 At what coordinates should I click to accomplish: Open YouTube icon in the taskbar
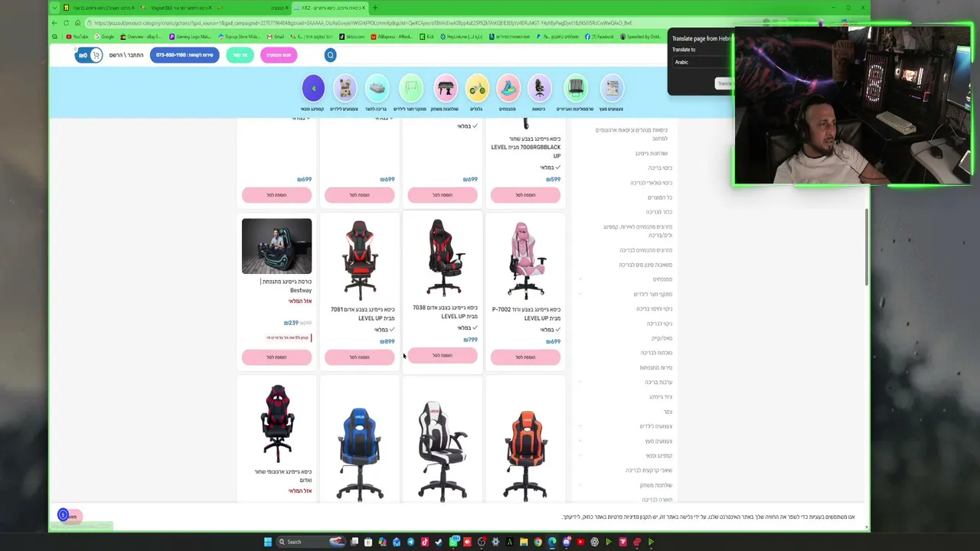point(580,542)
